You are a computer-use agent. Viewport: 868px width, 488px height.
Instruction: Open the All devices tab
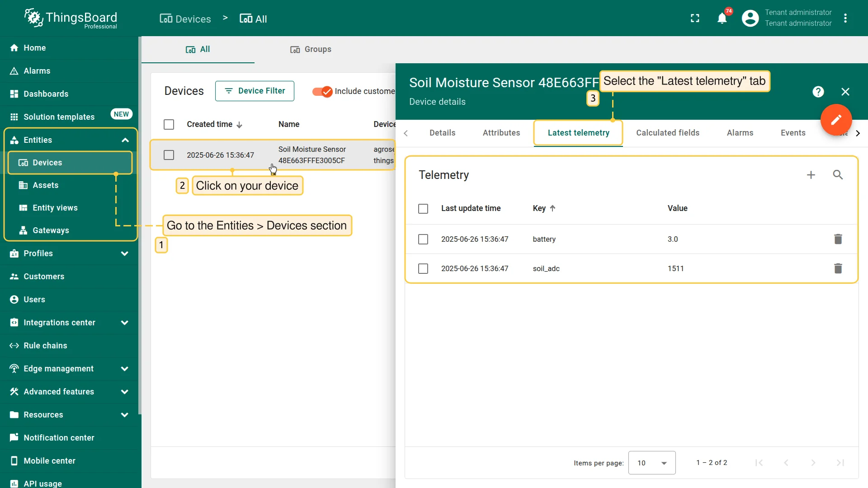point(198,49)
